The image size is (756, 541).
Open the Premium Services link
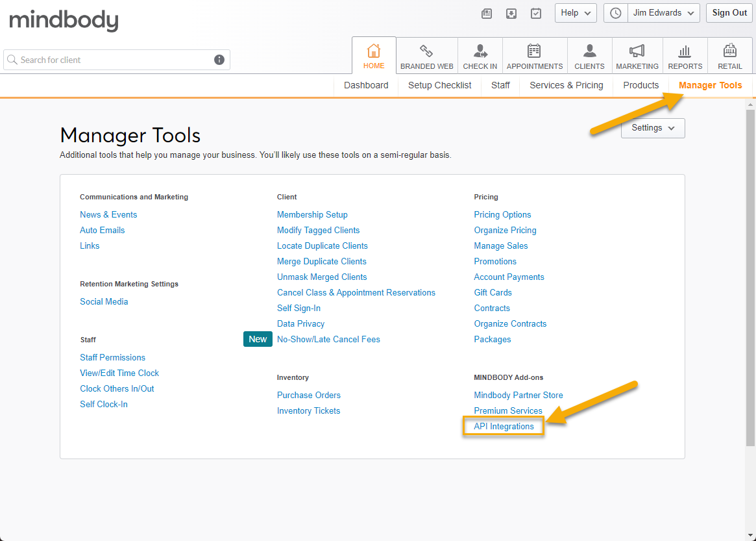pyautogui.click(x=507, y=410)
